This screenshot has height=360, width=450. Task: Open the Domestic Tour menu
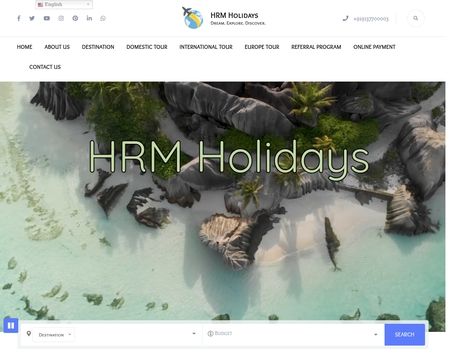point(147,47)
